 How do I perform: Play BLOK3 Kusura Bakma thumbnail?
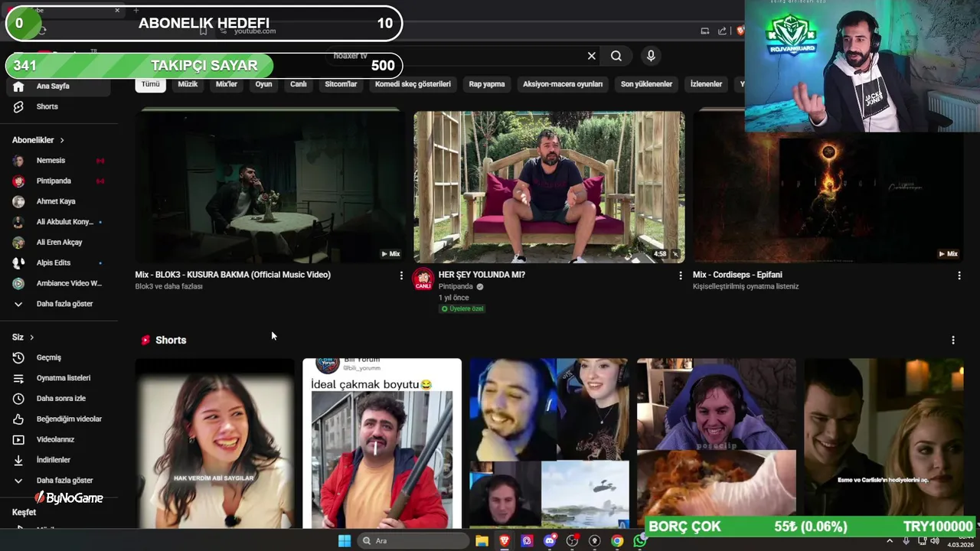[x=270, y=187]
